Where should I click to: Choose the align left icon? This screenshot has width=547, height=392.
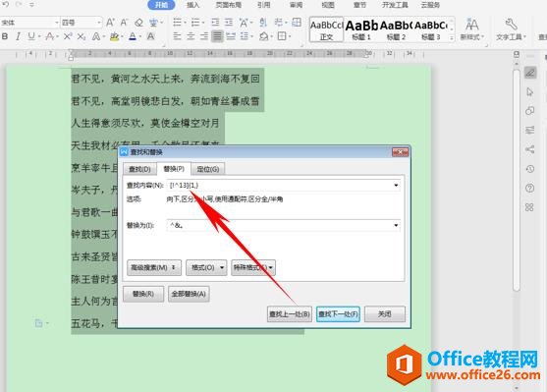178,36
